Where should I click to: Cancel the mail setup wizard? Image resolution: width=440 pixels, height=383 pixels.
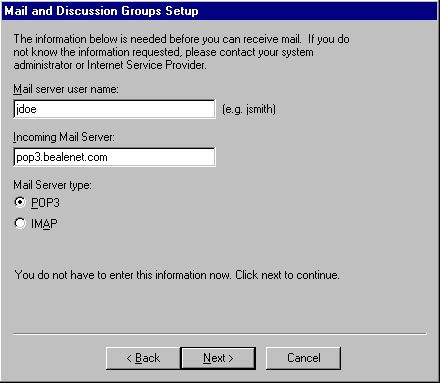[x=303, y=358]
